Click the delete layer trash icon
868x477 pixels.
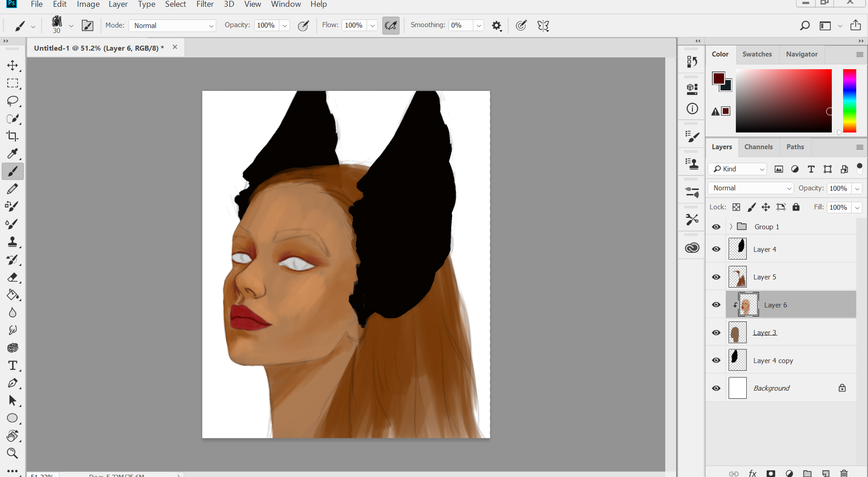[x=844, y=473]
